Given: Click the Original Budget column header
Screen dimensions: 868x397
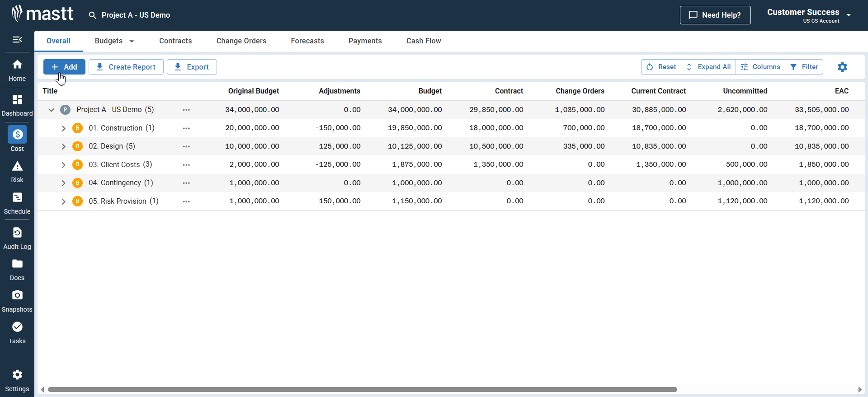Looking at the screenshot, I should pyautogui.click(x=254, y=91).
